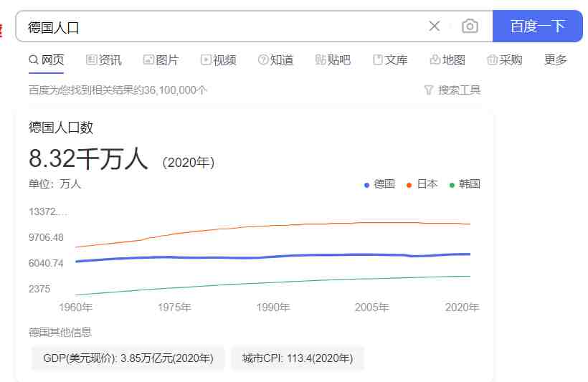Open 城市CPI 113.4 info chip
This screenshot has width=588, height=382.
pos(298,358)
